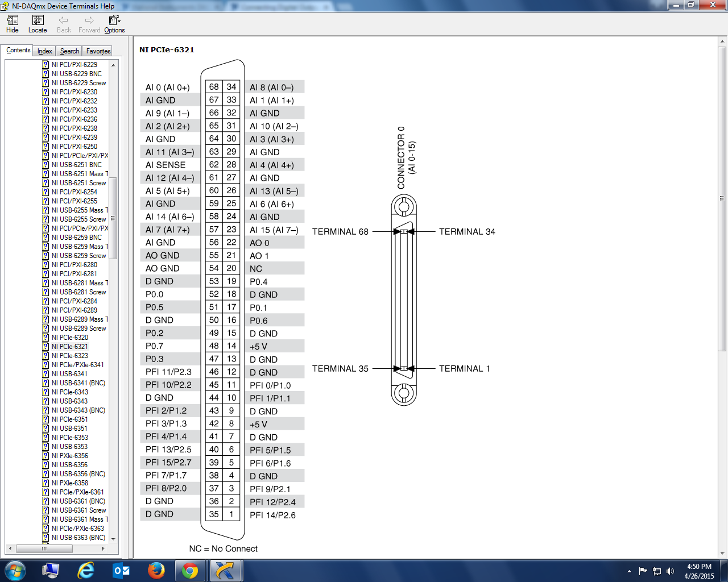Viewport: 728px width, 582px height.
Task: Open NI PCI/PXI-6280 topic
Action: pos(74,265)
